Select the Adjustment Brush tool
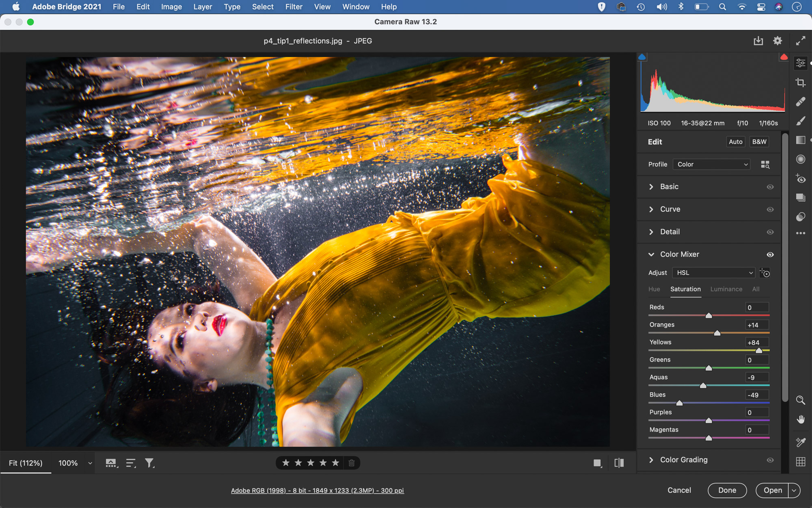Image resolution: width=812 pixels, height=508 pixels. tap(800, 121)
